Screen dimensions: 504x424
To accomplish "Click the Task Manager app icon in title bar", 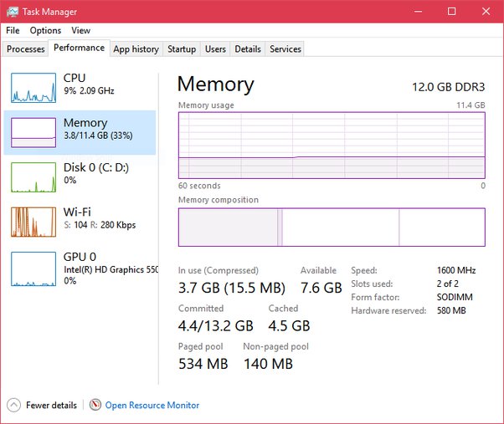I will [13, 12].
